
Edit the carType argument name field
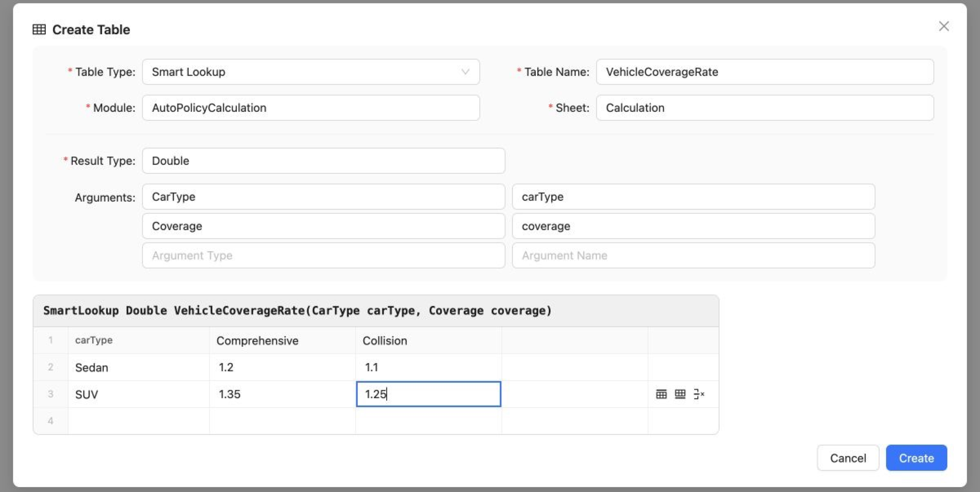coord(693,197)
